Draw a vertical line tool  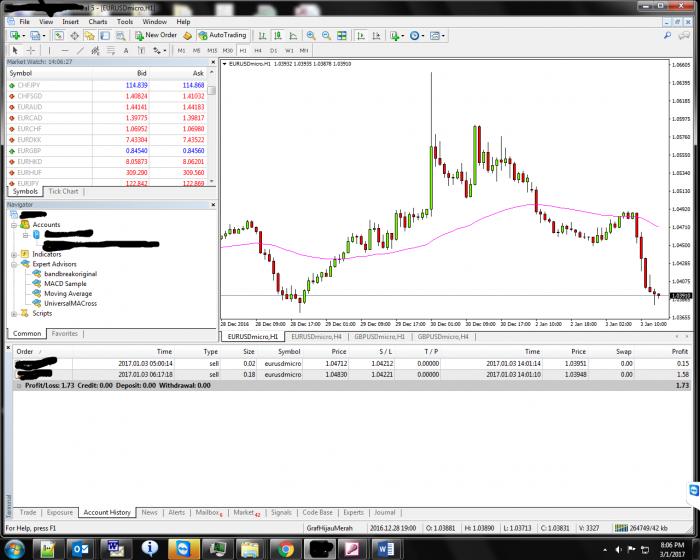pos(49,50)
